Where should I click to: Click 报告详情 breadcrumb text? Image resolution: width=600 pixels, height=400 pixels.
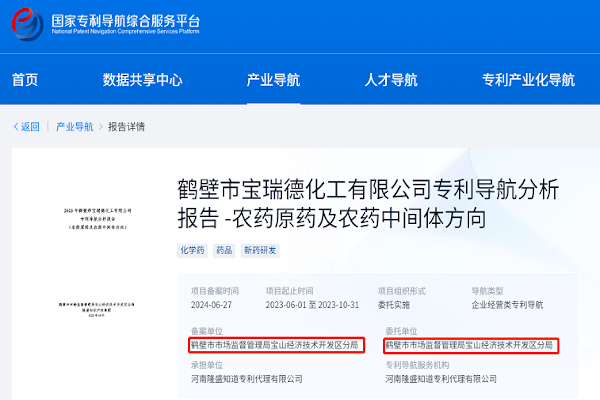[x=127, y=127]
